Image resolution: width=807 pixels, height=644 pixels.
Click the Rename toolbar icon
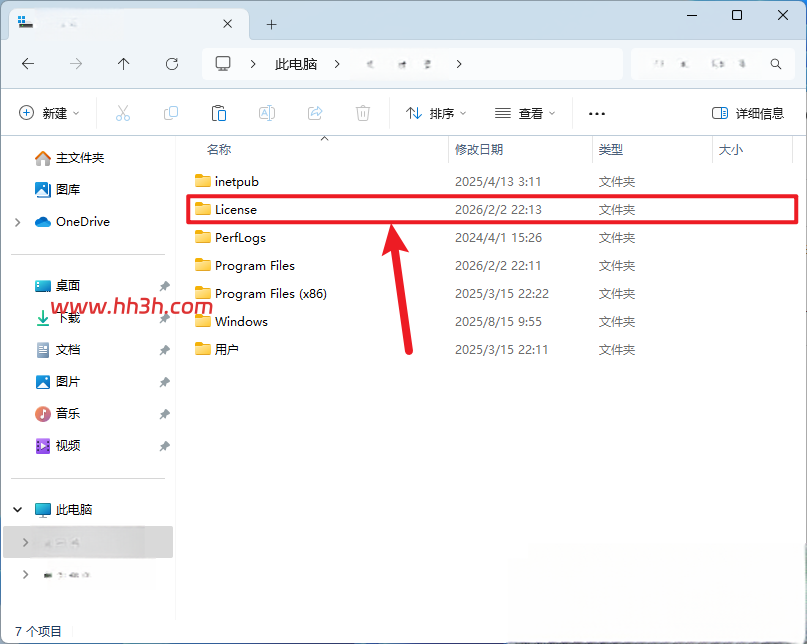pos(267,113)
